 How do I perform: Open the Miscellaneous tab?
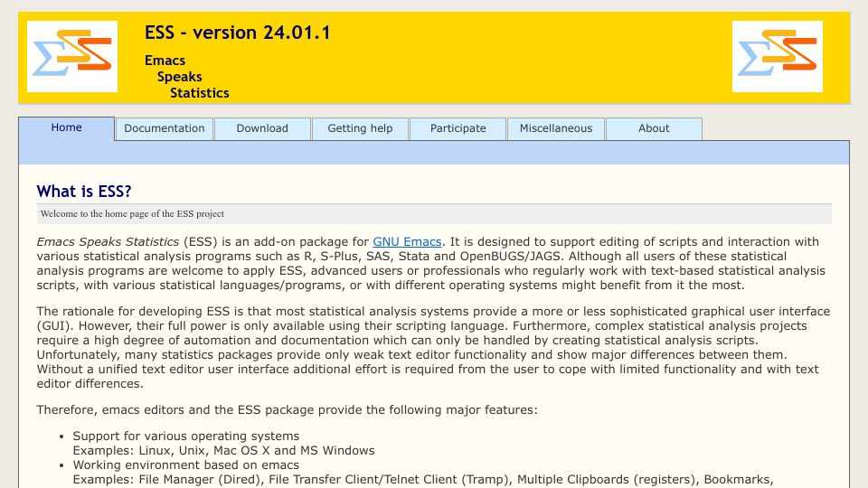(x=556, y=128)
